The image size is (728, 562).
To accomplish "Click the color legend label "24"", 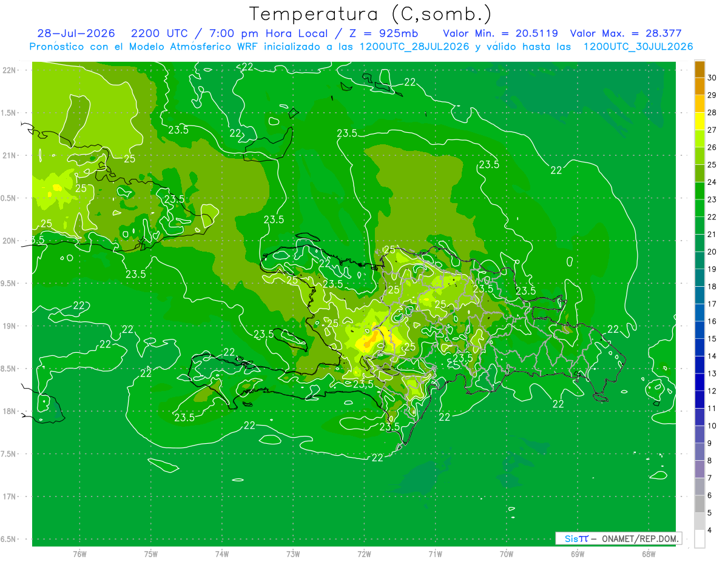I will tap(712, 182).
